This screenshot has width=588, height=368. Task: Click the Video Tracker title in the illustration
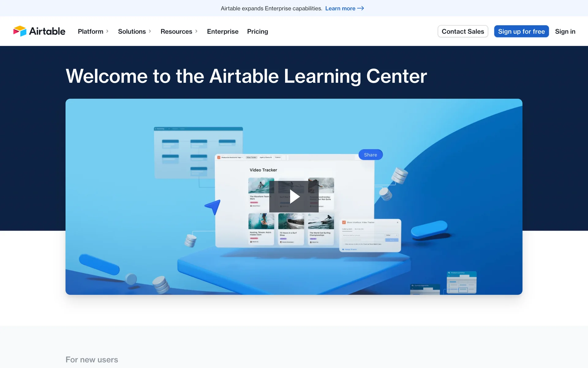(x=263, y=170)
